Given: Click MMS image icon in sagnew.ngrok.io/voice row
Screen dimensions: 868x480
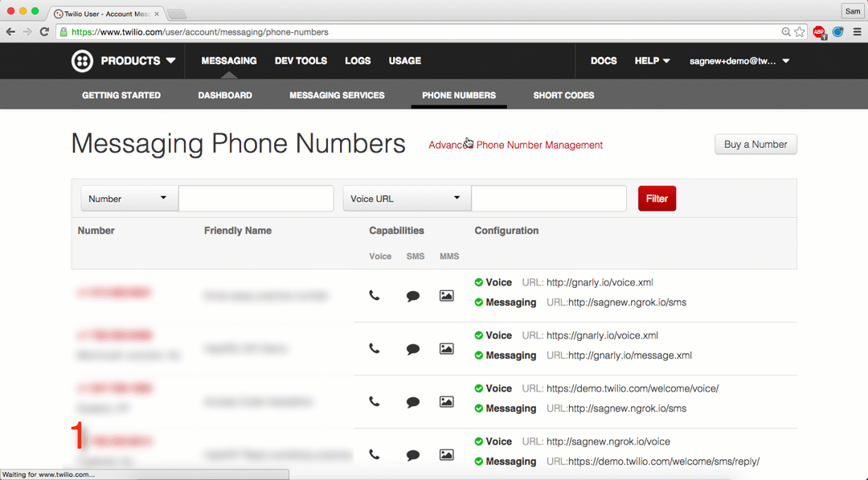Looking at the screenshot, I should (447, 455).
